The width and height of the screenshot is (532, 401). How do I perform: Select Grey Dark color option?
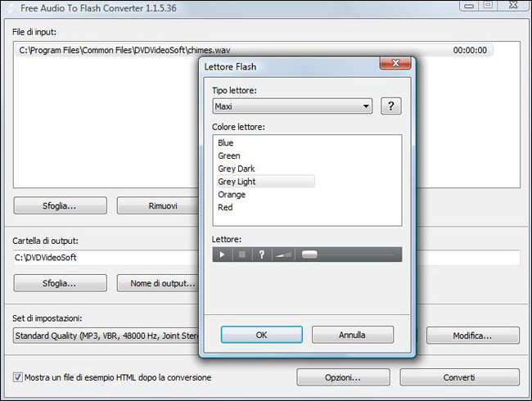[236, 169]
